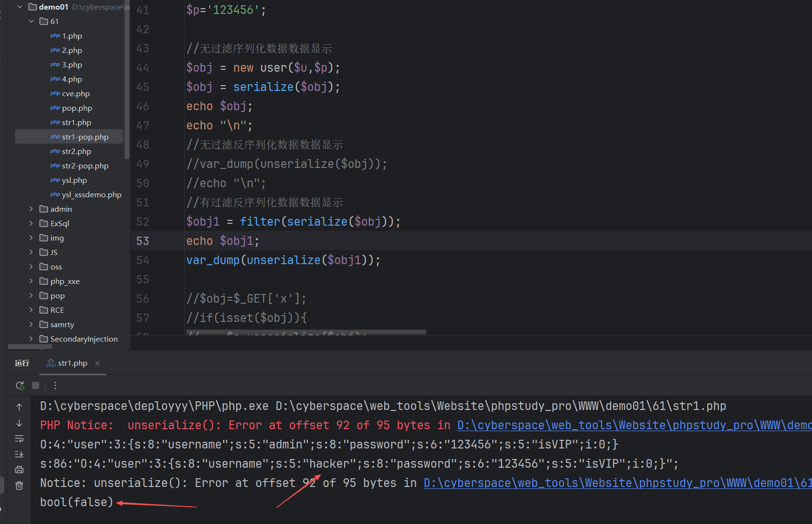
Task: Toggle soft-wrap in console output
Action: tap(19, 439)
